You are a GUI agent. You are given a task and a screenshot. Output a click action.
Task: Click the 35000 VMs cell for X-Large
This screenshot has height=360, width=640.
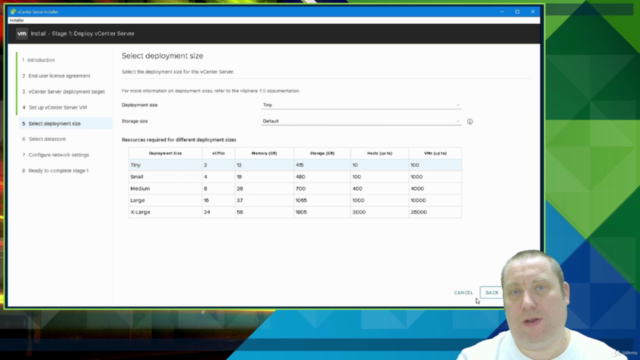coord(435,212)
